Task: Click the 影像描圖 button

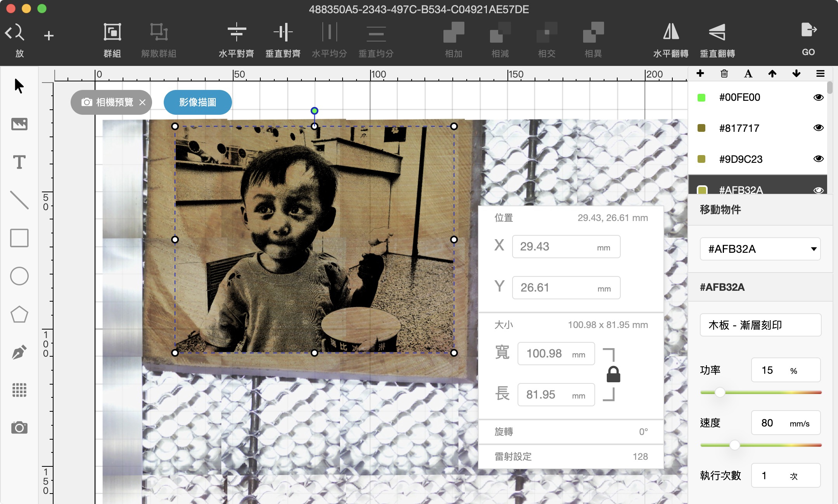Action: (197, 102)
